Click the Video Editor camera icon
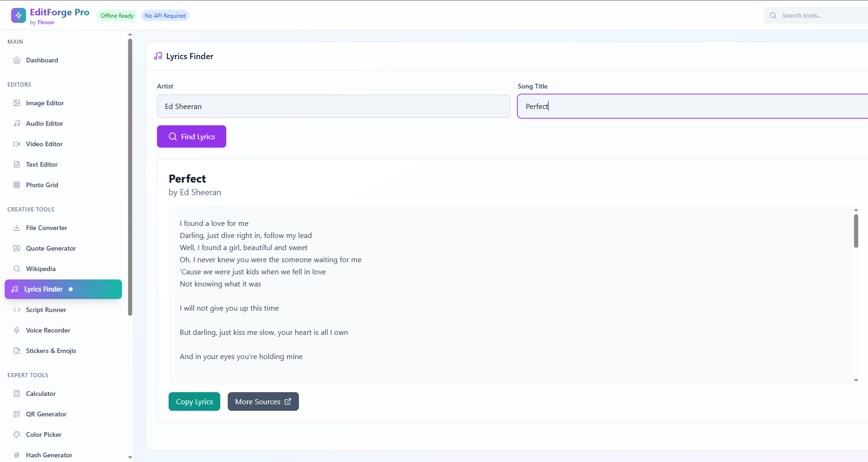The width and height of the screenshot is (868, 462). coord(17,144)
